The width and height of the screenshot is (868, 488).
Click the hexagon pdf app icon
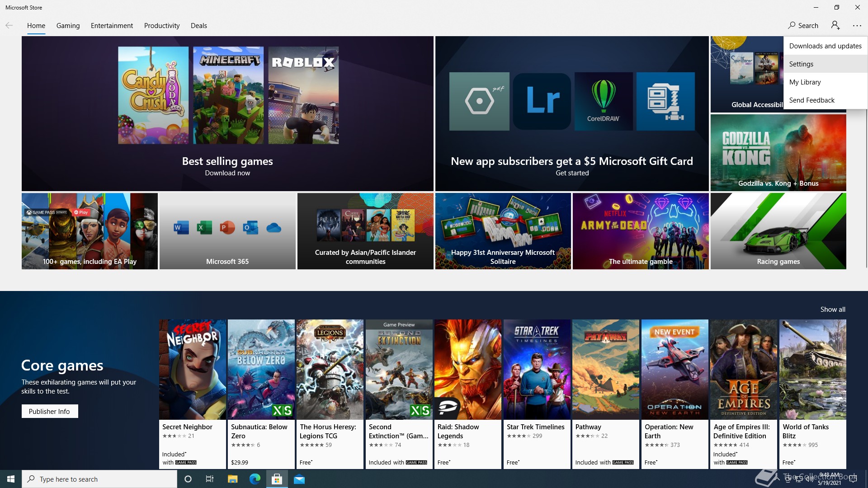tap(479, 102)
